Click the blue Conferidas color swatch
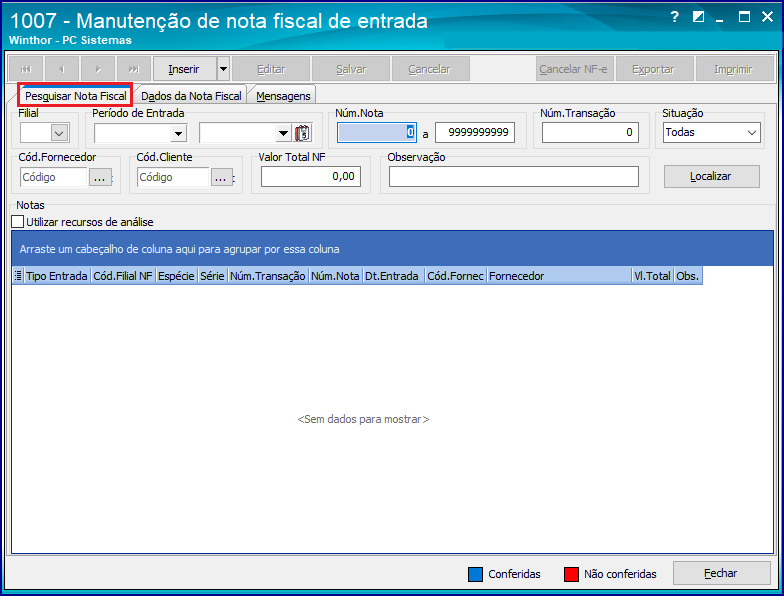This screenshot has width=784, height=596. pos(476,574)
